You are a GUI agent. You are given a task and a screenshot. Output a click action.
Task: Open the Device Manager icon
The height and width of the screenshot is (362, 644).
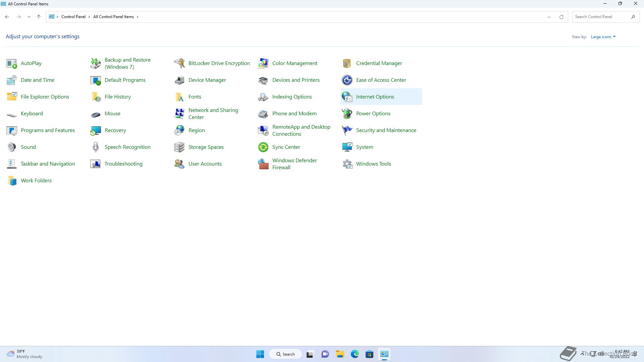point(179,80)
